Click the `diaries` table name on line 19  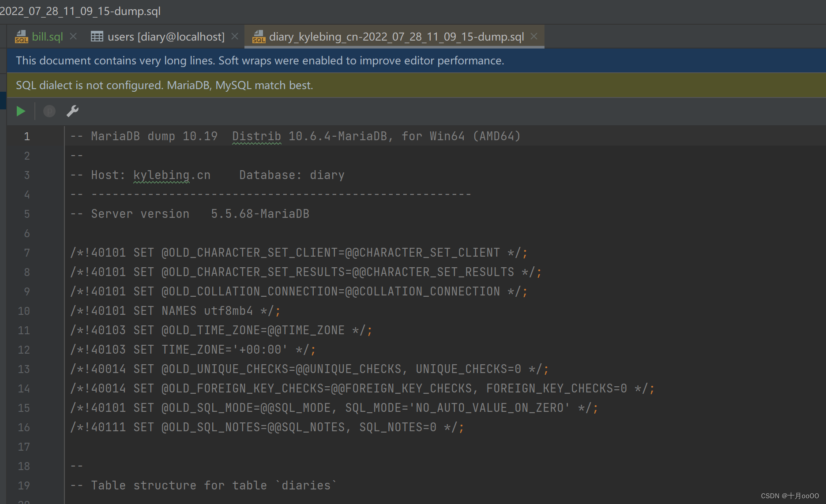306,485
